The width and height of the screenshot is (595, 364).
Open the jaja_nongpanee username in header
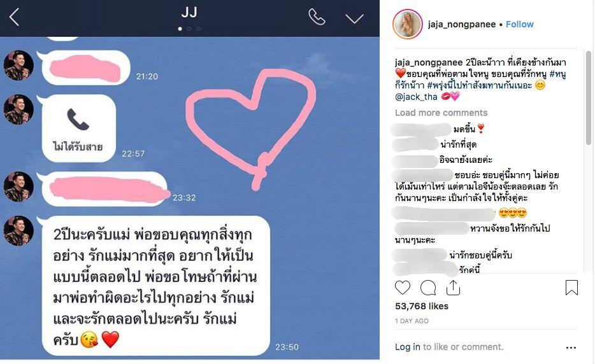tap(462, 24)
